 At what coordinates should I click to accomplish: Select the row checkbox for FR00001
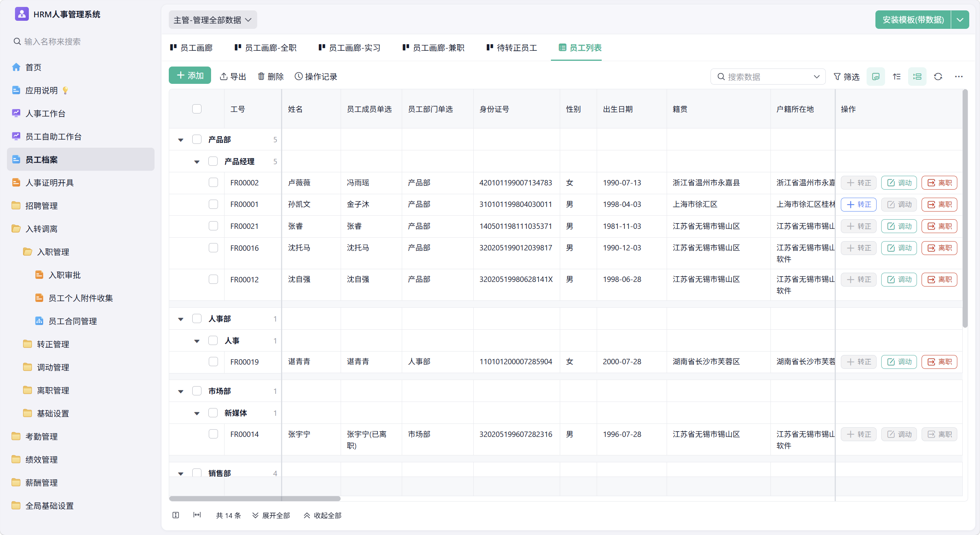click(x=213, y=204)
